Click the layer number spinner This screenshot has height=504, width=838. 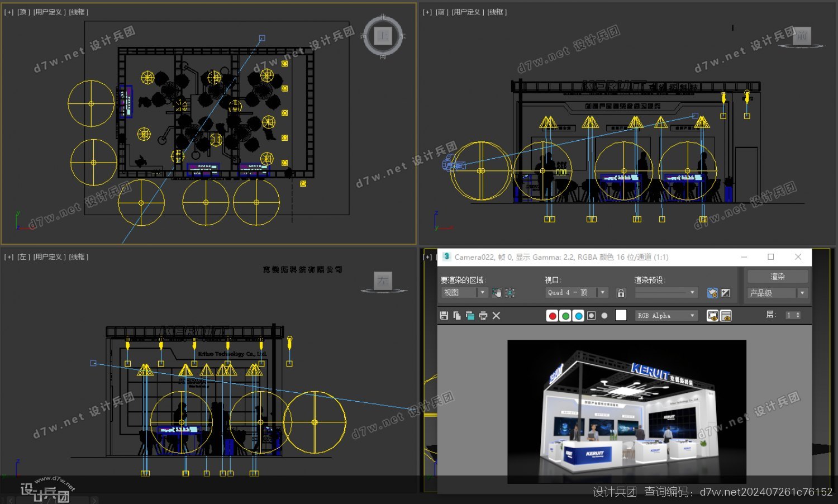coord(793,315)
